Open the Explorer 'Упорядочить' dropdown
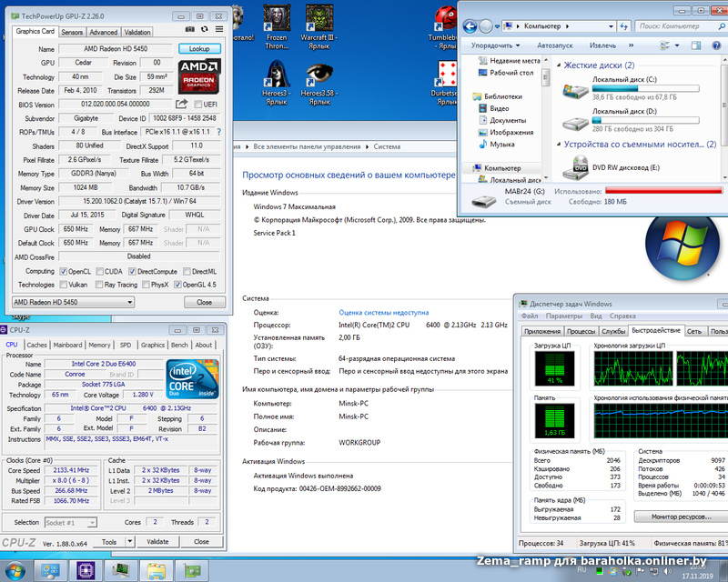The width and height of the screenshot is (728, 582). [495, 45]
